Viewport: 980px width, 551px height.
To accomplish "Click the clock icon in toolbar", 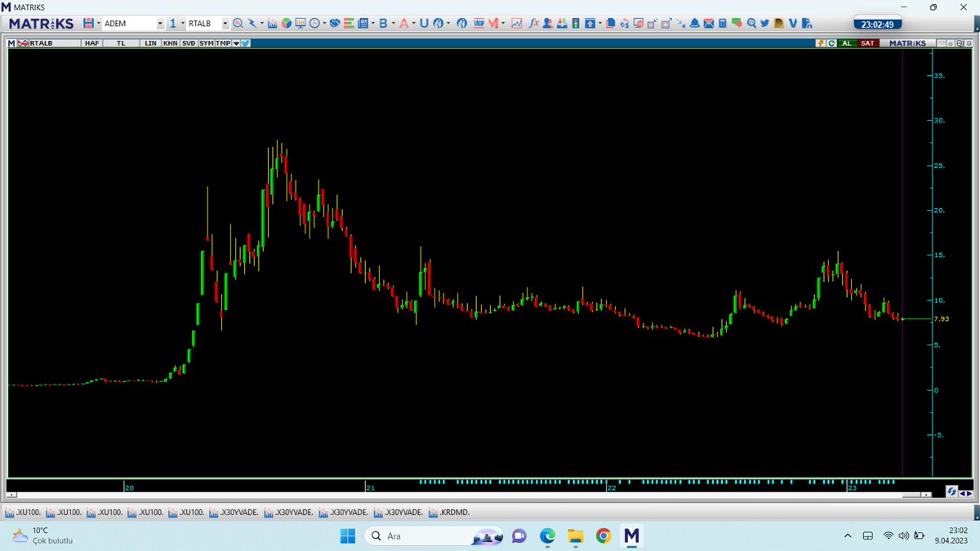I will (x=314, y=23).
